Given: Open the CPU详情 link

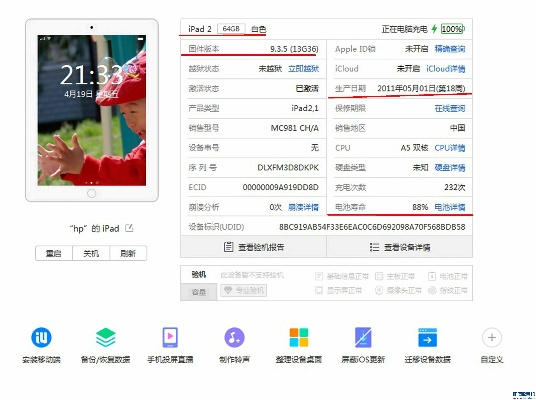Looking at the screenshot, I should [x=450, y=148].
